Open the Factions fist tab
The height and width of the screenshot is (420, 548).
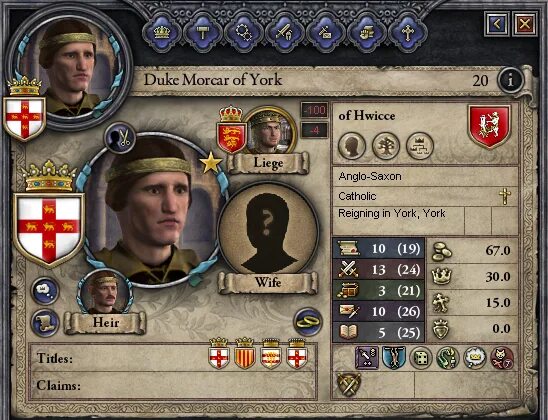(x=366, y=33)
